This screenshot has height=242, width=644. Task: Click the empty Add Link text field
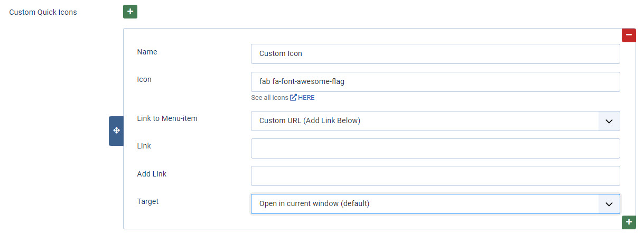click(x=435, y=176)
